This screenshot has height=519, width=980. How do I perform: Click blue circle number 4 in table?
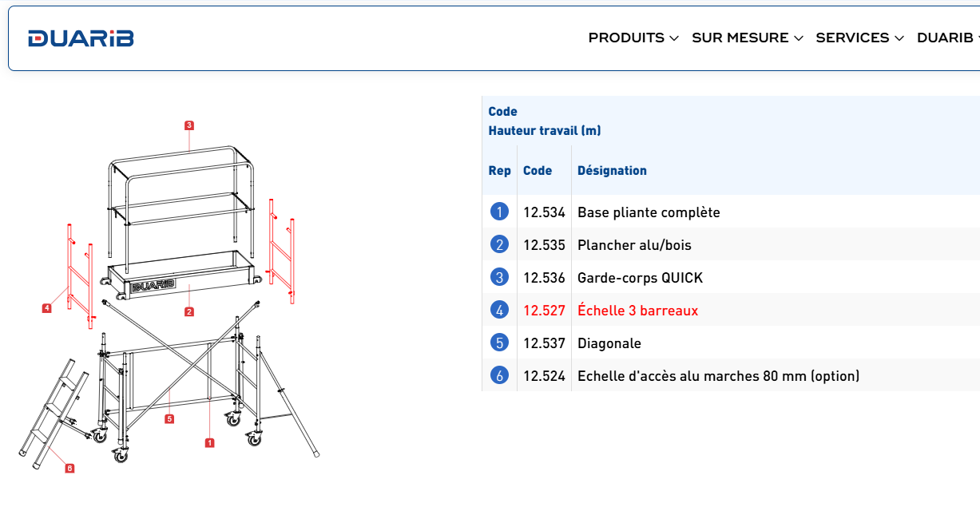point(499,311)
